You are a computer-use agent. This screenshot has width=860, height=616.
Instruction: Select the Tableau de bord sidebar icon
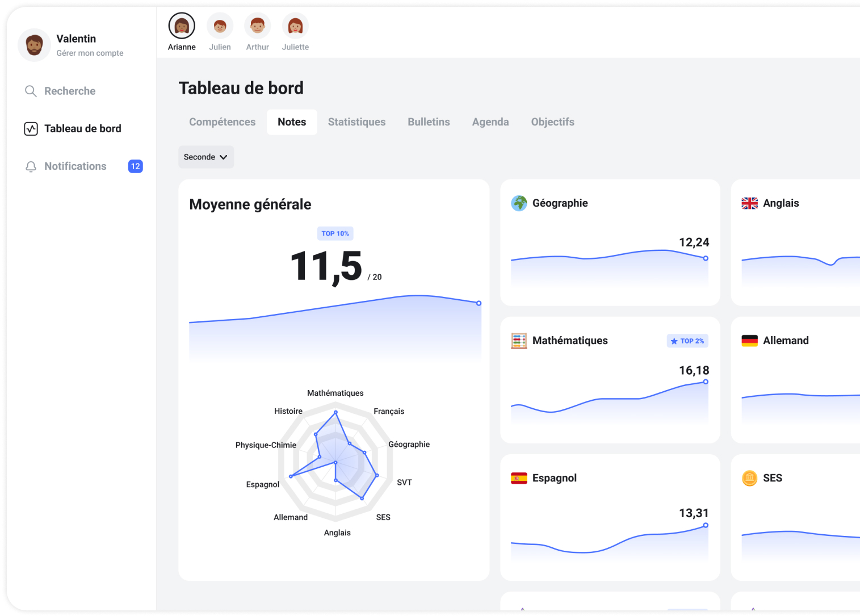[31, 128]
